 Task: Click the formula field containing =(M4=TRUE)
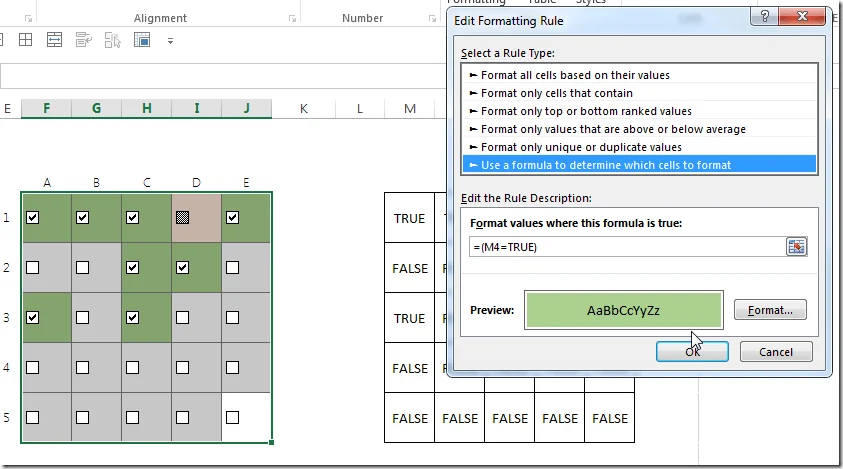(627, 247)
